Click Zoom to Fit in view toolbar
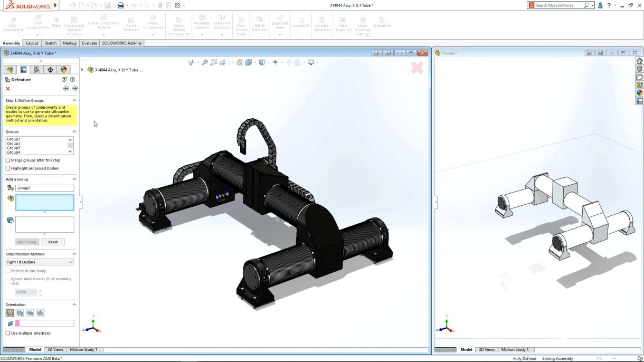Image resolution: width=644 pixels, height=362 pixels. pos(205,62)
